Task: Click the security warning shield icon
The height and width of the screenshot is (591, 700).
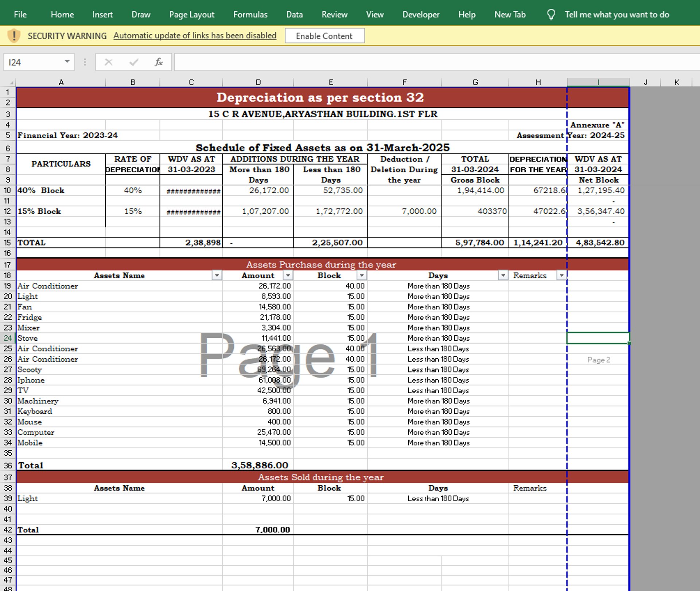Action: (14, 36)
